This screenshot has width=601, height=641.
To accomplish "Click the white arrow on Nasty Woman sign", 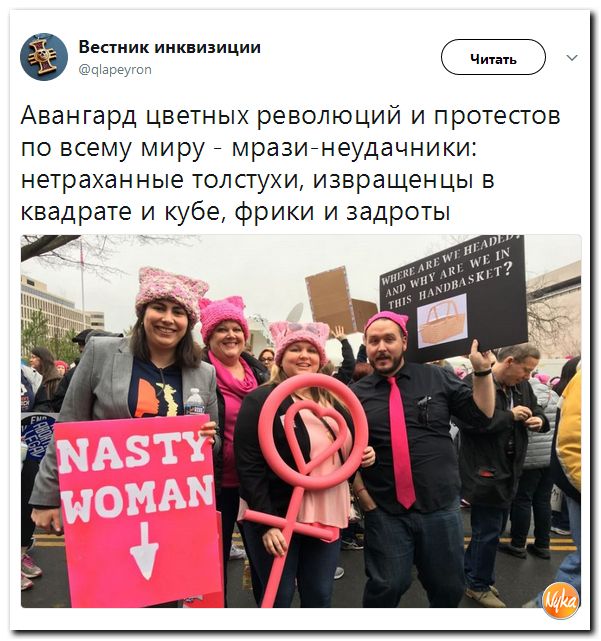I will tap(144, 551).
